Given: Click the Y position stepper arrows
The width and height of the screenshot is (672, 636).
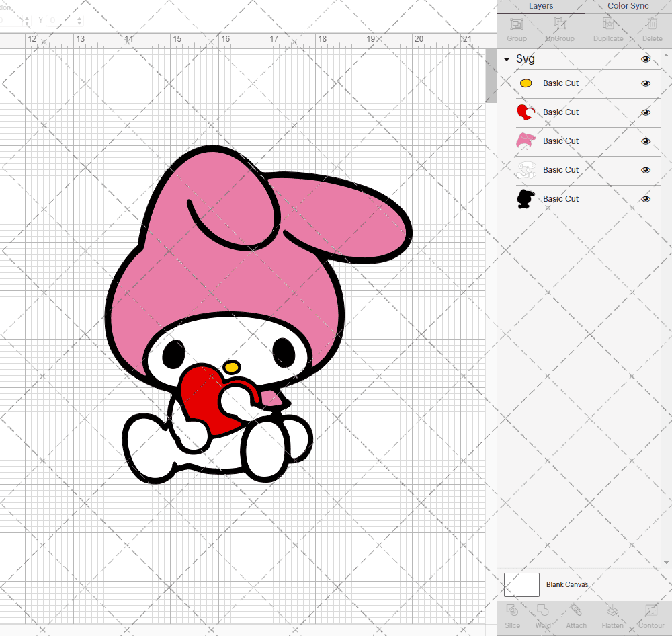Looking at the screenshot, I should pyautogui.click(x=79, y=21).
